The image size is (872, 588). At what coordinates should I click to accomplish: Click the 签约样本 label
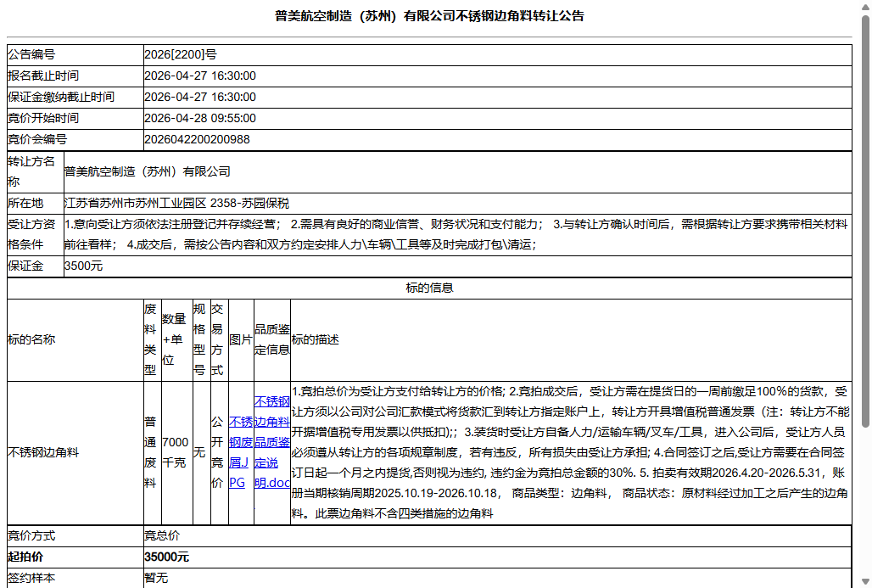click(31, 578)
